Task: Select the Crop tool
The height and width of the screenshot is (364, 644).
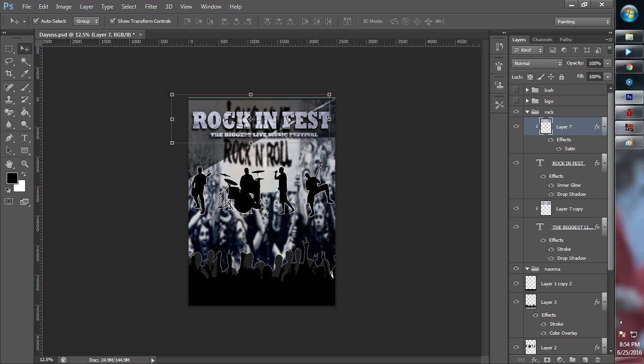Action: (x=9, y=73)
